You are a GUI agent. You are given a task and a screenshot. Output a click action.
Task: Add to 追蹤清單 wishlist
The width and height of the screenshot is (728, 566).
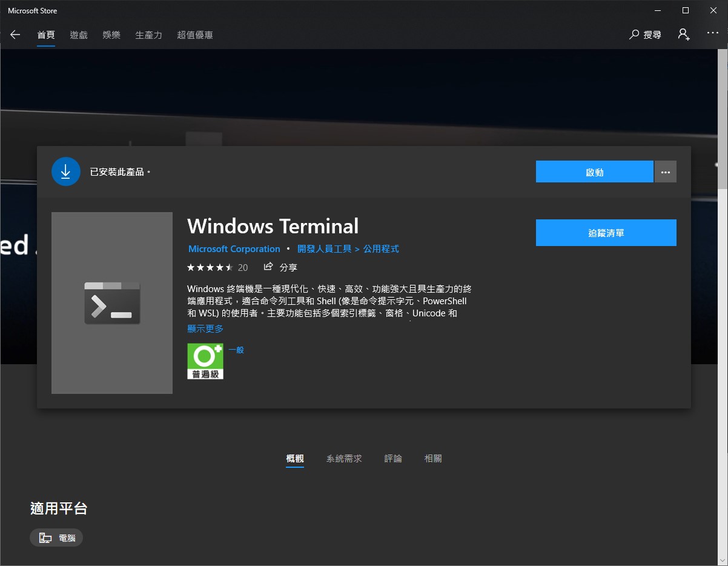point(606,233)
